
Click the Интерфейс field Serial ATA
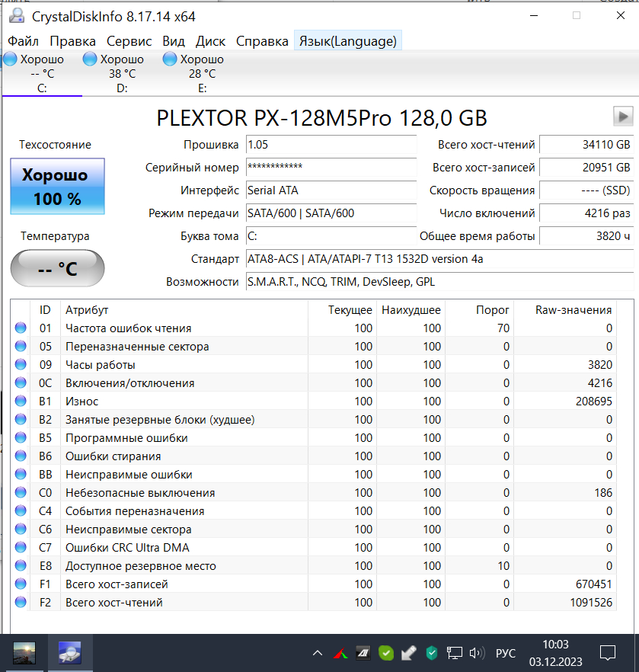coord(331,190)
